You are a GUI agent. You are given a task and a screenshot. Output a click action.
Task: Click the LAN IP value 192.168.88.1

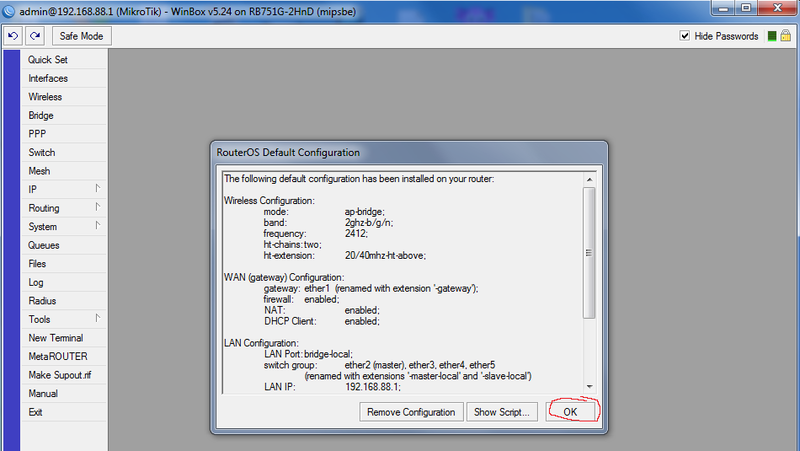(x=373, y=387)
